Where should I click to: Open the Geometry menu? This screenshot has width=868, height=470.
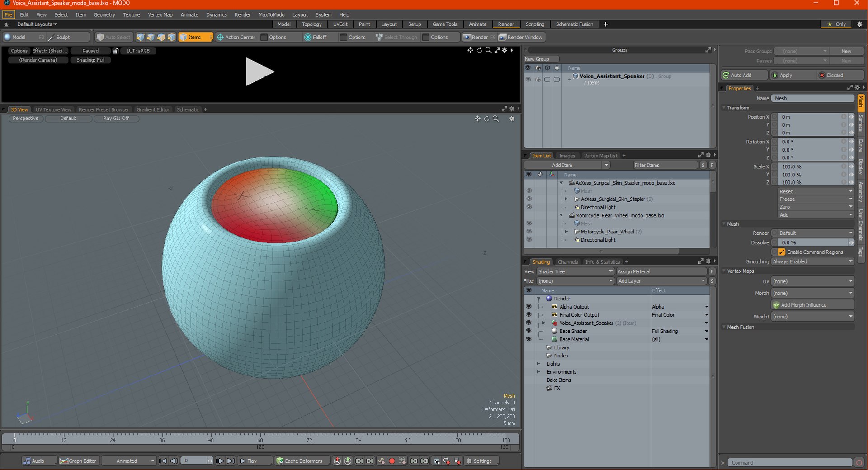[x=104, y=14]
